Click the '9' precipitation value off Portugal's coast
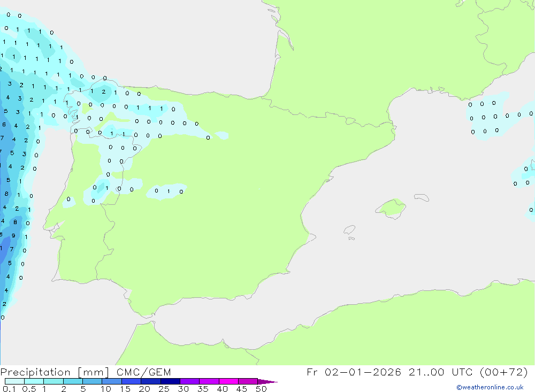Viewport: 535px width, 392px height. (x=13, y=235)
